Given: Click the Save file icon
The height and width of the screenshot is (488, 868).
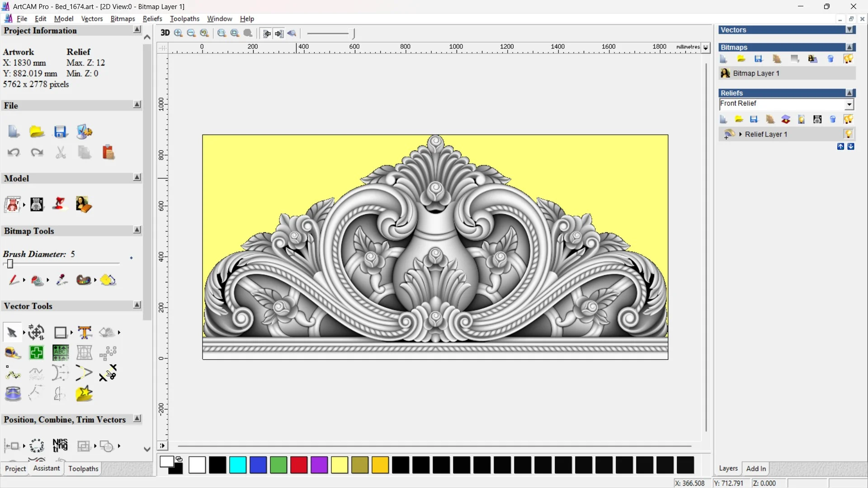Looking at the screenshot, I should coord(60,132).
